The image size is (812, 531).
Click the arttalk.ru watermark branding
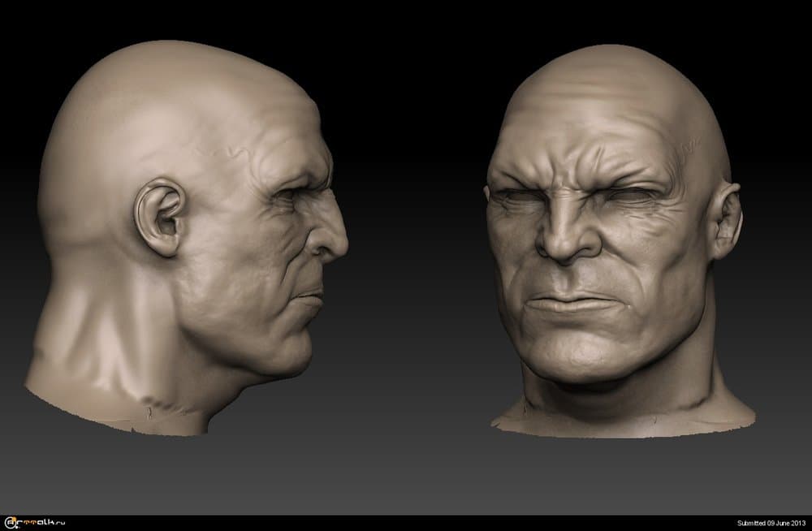coord(32,523)
